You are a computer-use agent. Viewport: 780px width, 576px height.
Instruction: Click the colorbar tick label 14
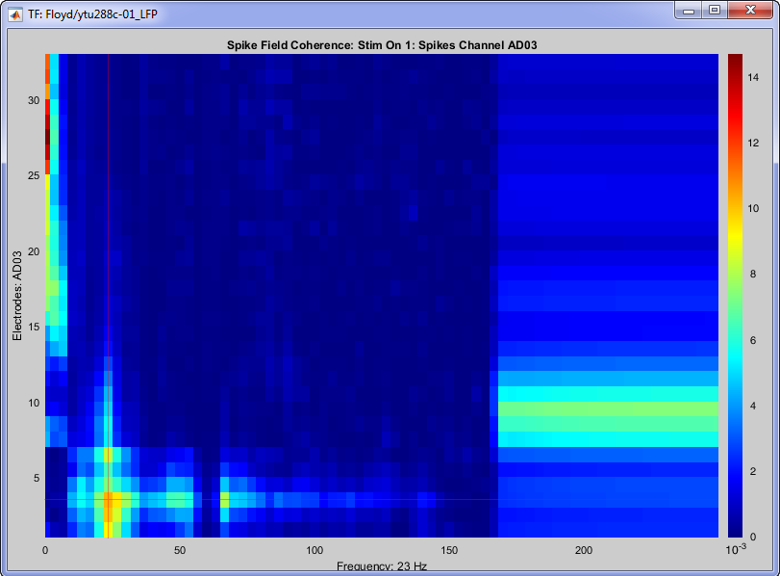point(753,77)
